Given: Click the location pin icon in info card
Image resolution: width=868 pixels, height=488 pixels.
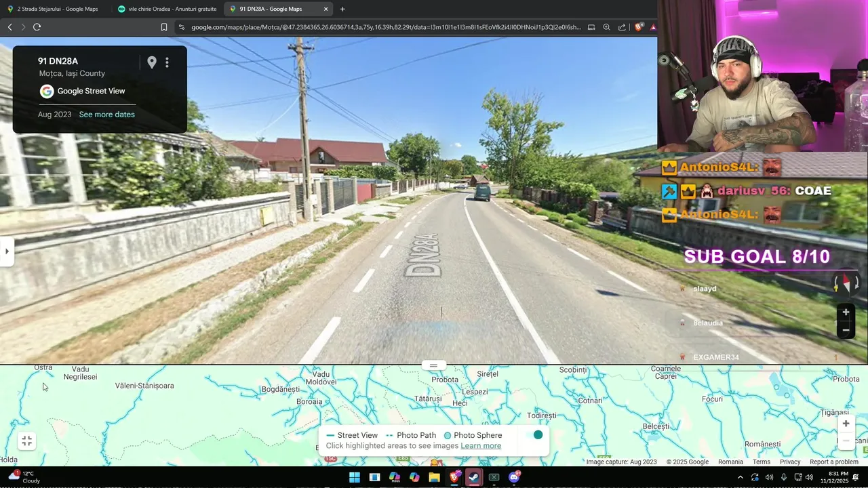Looking at the screenshot, I should click(x=152, y=62).
